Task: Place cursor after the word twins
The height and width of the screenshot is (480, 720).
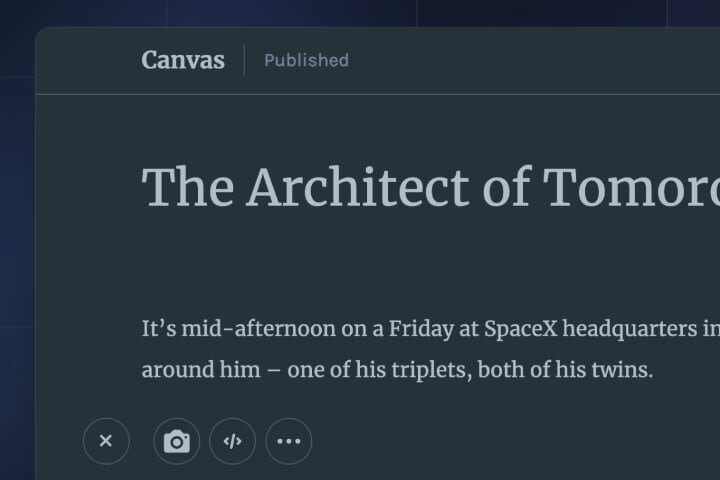Action: click(x=653, y=371)
